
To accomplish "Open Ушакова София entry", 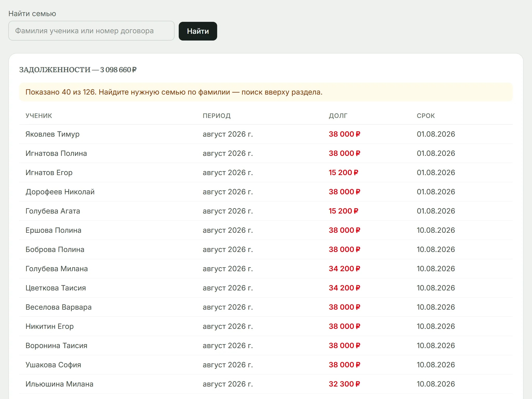I will coord(266,365).
